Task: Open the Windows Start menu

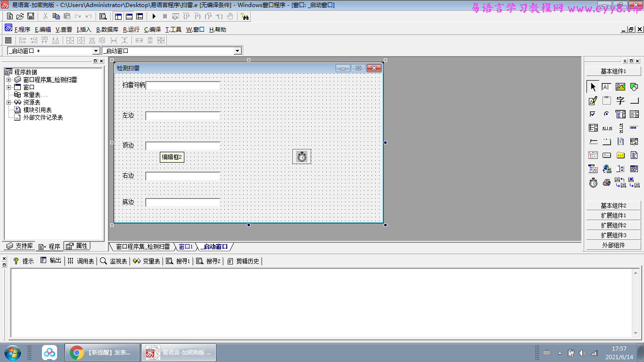Action: pos(12,352)
